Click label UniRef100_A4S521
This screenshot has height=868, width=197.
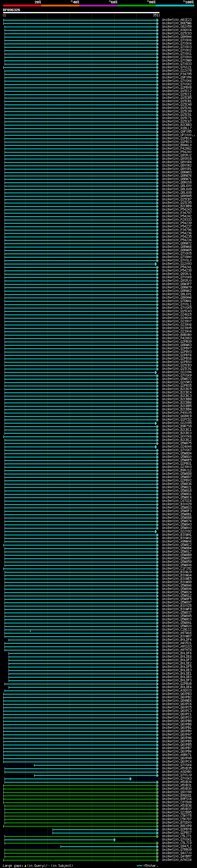point(177,643)
